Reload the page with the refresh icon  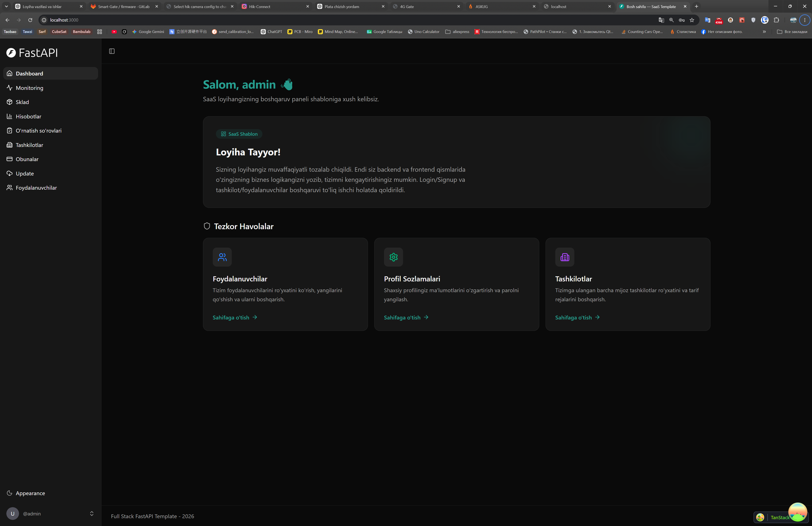[30, 20]
